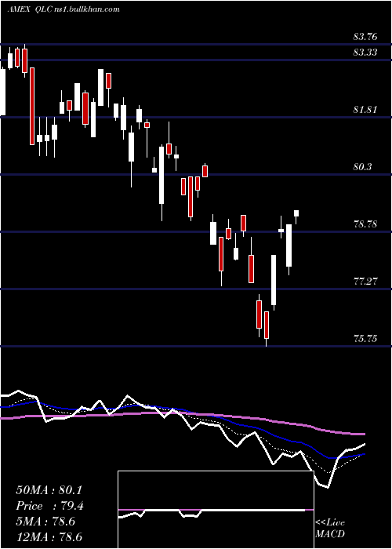
Task: Click the 50MA : 80.1 readout
Action: pos(49,490)
